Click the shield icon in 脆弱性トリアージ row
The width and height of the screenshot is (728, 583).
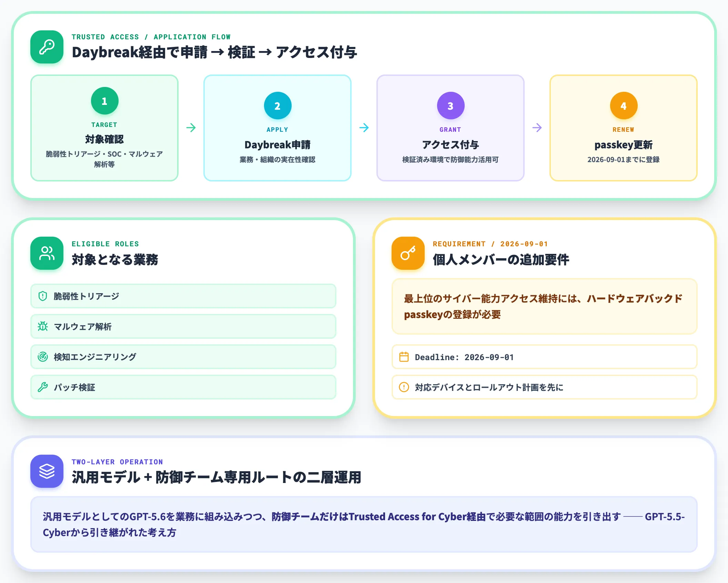(x=43, y=296)
